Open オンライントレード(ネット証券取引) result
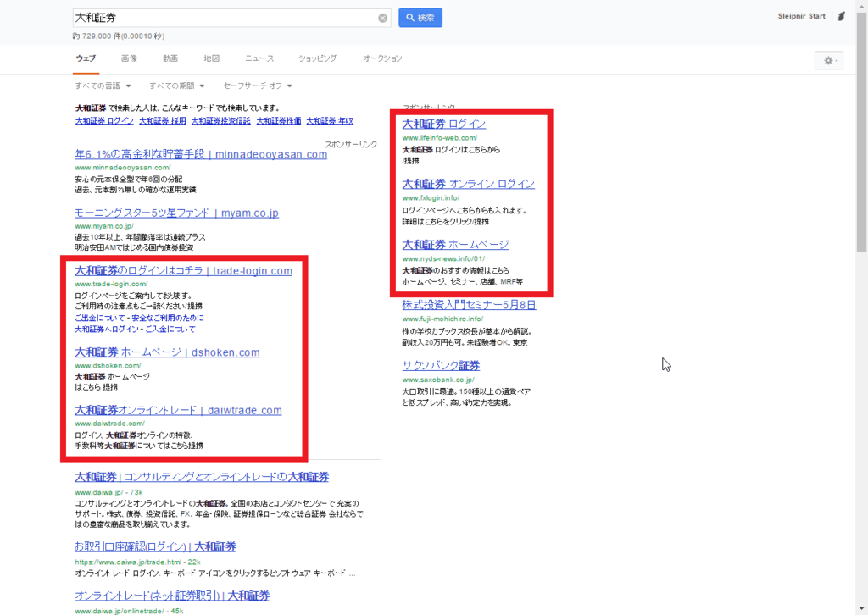 tap(172, 596)
